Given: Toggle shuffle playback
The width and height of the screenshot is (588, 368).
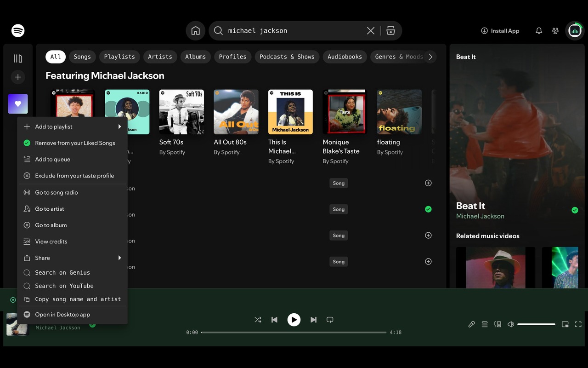Looking at the screenshot, I should coord(258,320).
